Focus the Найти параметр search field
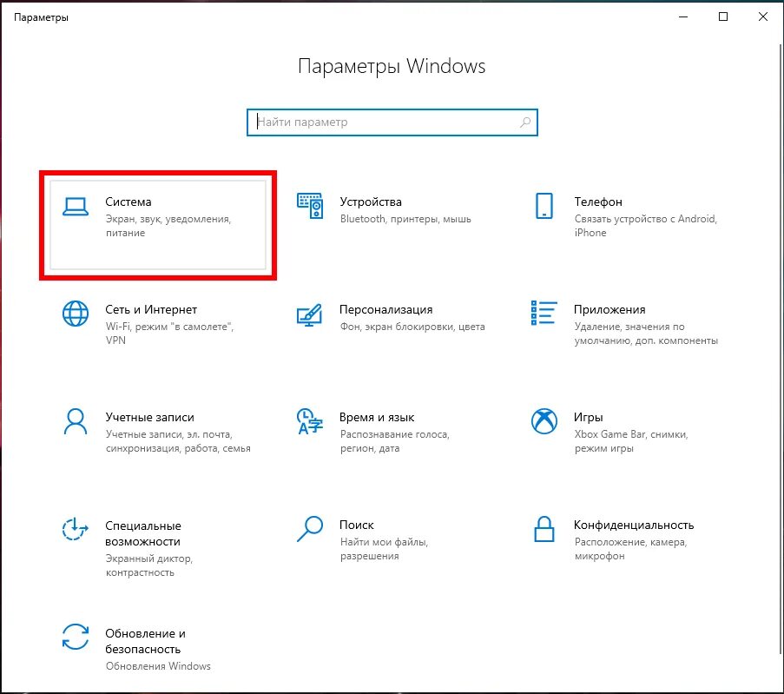Image resolution: width=784 pixels, height=694 pixels. coord(392,122)
